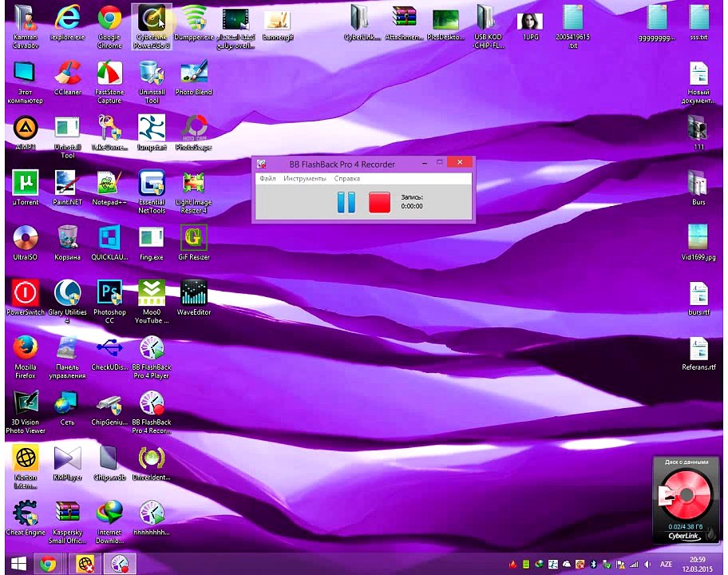
Task: Minimize the BB FlashBack Recorder window
Action: (425, 163)
